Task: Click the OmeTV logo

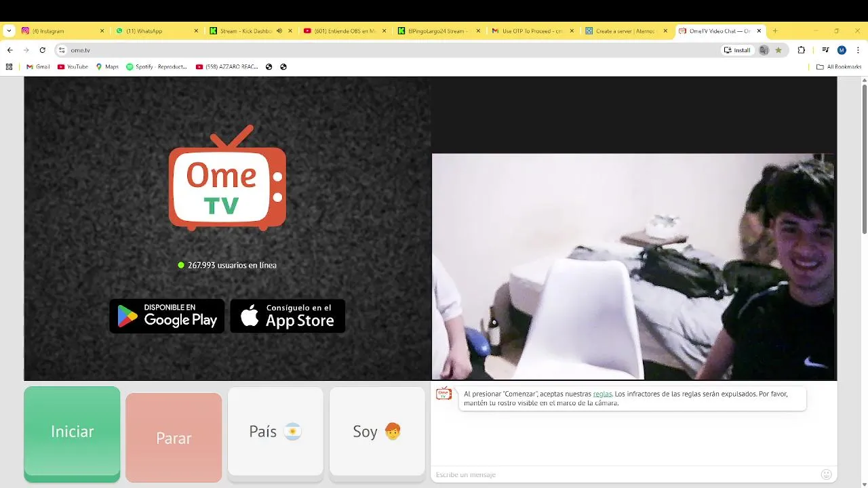Action: click(x=227, y=178)
